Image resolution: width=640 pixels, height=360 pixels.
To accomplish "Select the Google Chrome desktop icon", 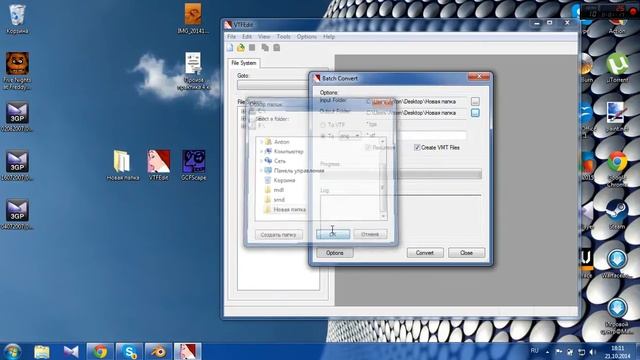I will click(617, 168).
